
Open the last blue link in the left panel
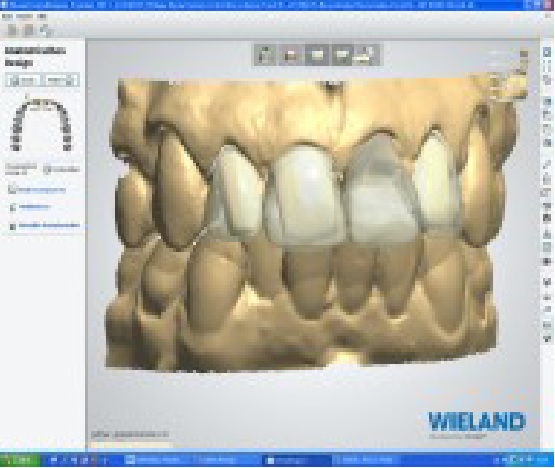pos(49,226)
